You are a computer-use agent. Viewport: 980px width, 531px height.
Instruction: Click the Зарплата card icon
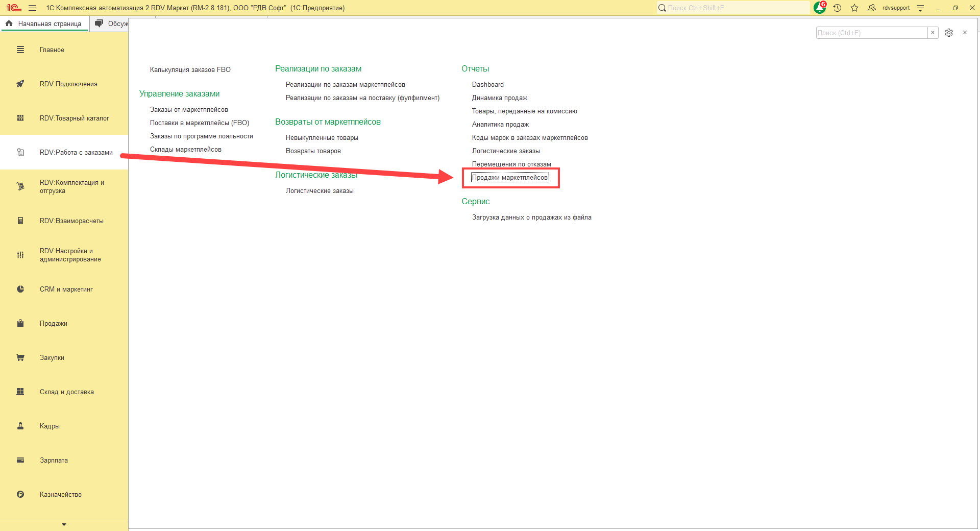20,460
